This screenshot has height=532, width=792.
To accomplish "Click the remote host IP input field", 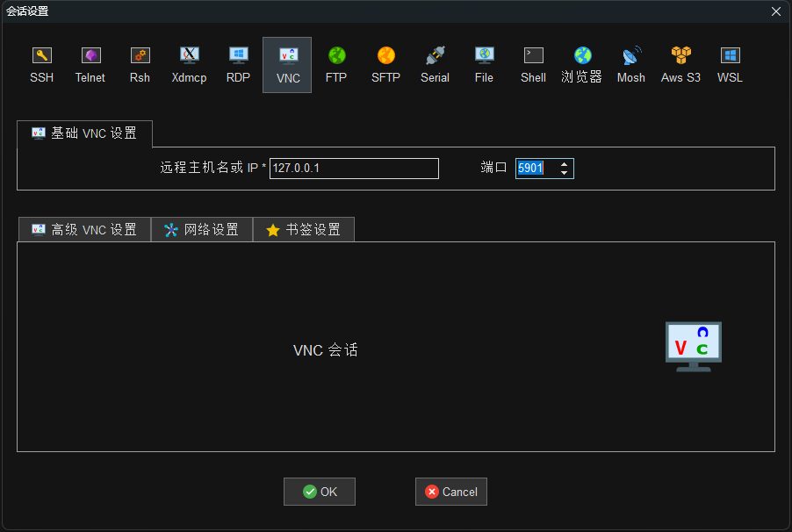I will (x=354, y=169).
